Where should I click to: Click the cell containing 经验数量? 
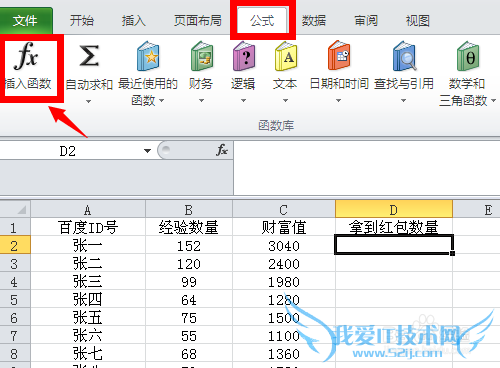click(189, 227)
